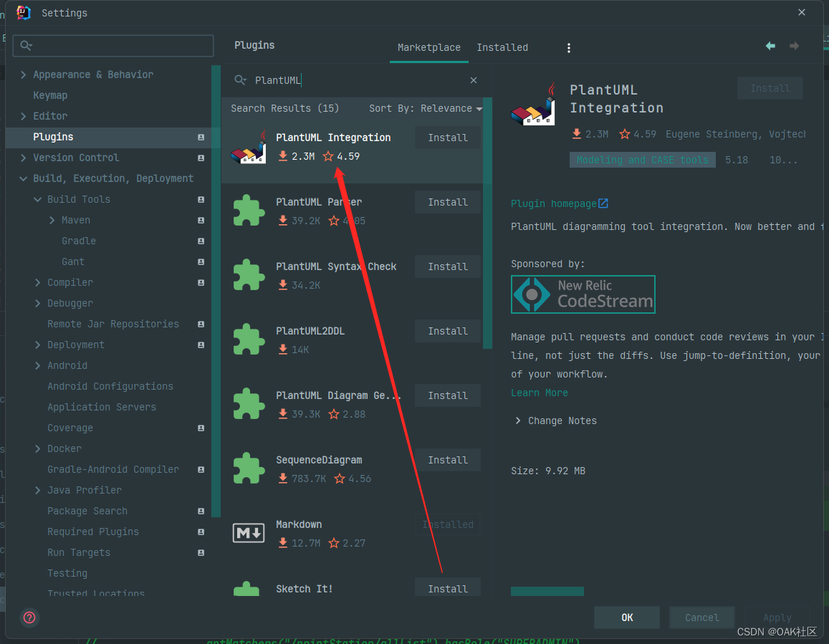Expand Appearance & Behavior settings
The height and width of the screenshot is (644, 829).
23,75
